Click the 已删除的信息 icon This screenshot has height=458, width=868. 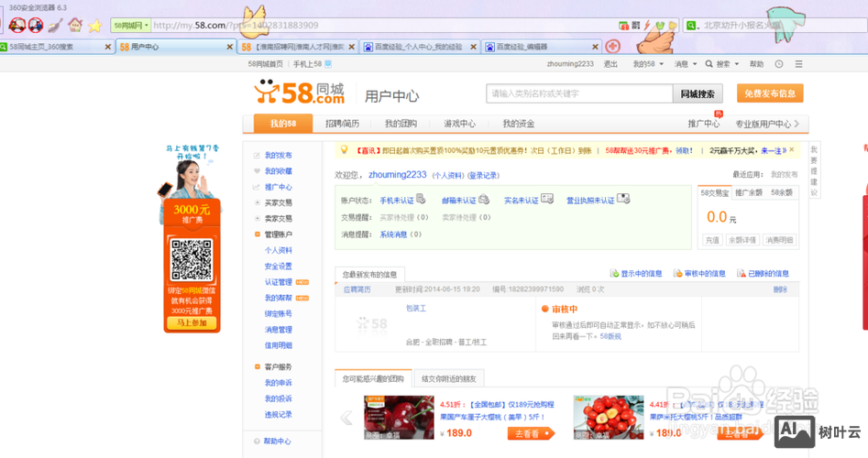[x=742, y=273]
